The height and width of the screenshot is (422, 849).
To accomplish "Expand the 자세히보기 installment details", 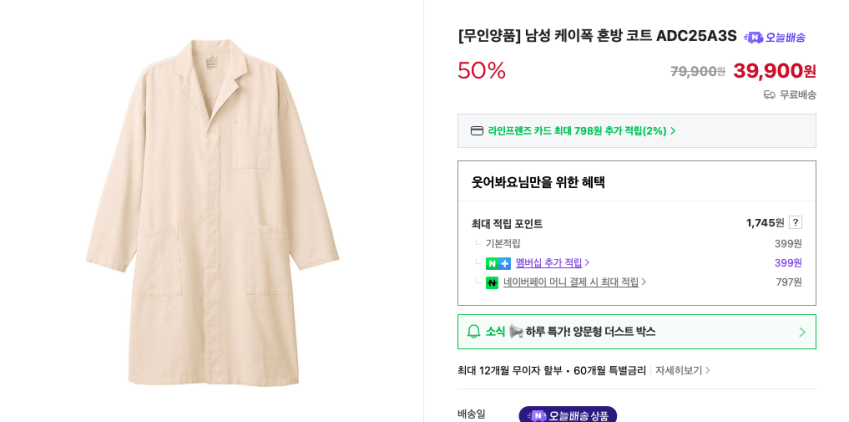I will [682, 370].
